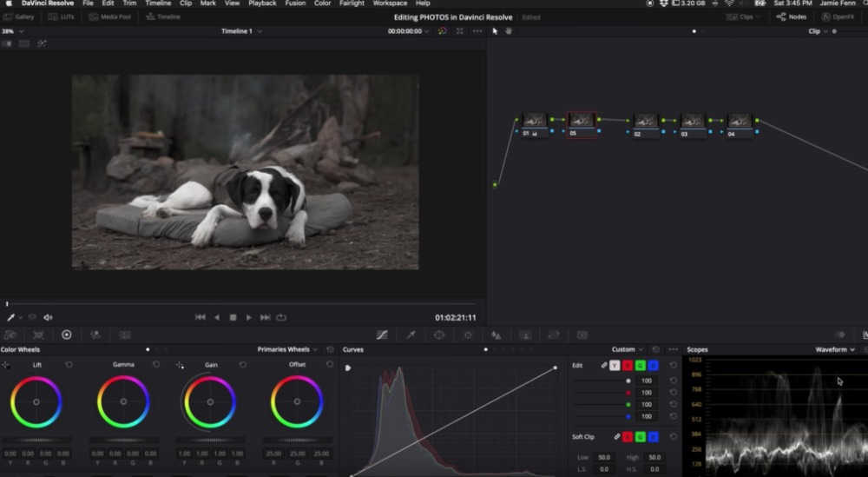Toggle Soft Clip red channel
The width and height of the screenshot is (868, 477).
pyautogui.click(x=628, y=437)
